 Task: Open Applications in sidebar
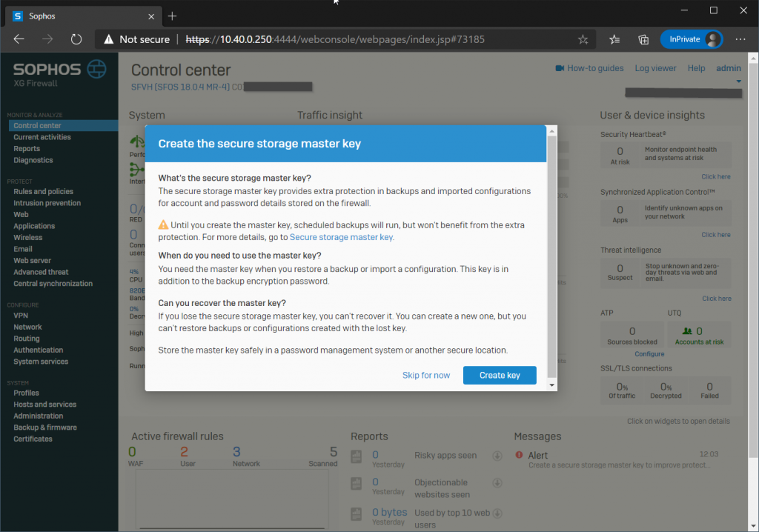coord(34,226)
